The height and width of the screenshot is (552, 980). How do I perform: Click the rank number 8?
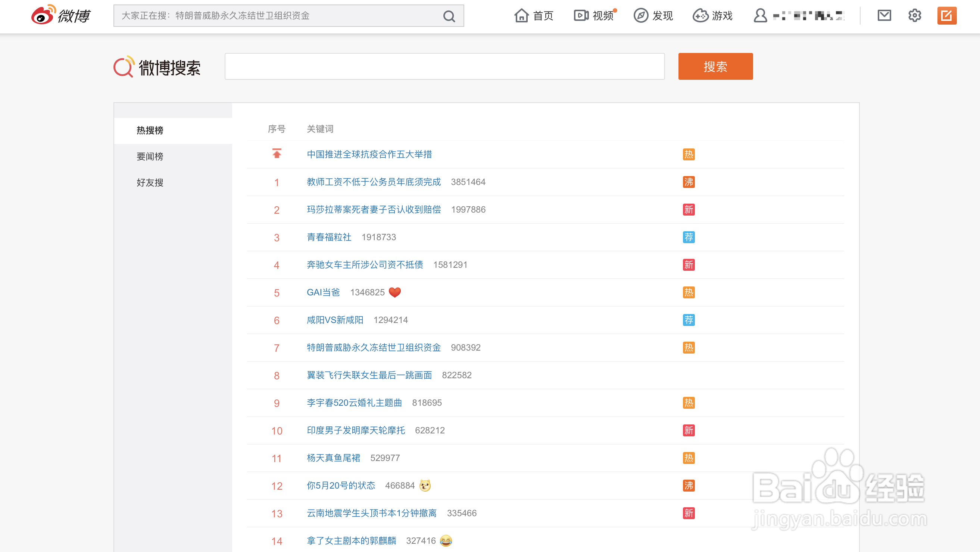pyautogui.click(x=277, y=376)
